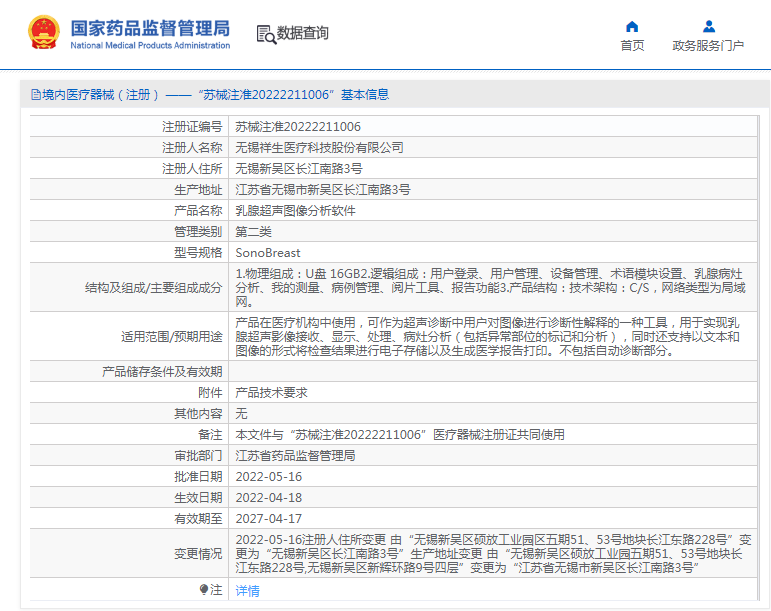Click the 产品名称 row label
771x611 pixels.
click(198, 211)
